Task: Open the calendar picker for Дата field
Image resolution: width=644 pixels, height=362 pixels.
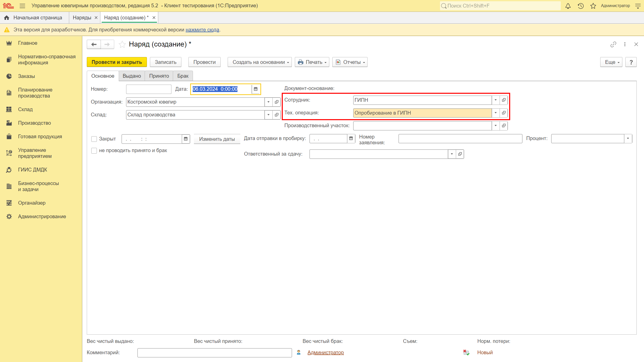Action: (x=256, y=89)
